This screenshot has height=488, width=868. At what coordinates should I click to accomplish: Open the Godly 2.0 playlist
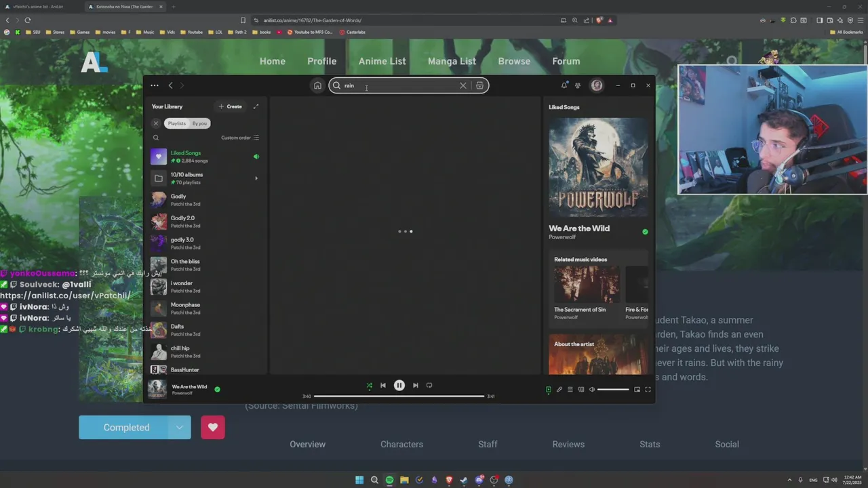click(204, 222)
